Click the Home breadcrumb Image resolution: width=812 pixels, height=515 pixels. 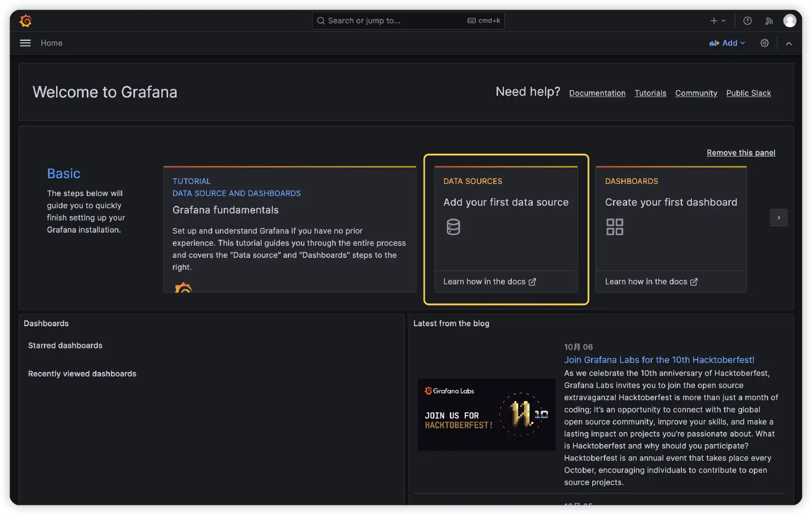tap(51, 43)
